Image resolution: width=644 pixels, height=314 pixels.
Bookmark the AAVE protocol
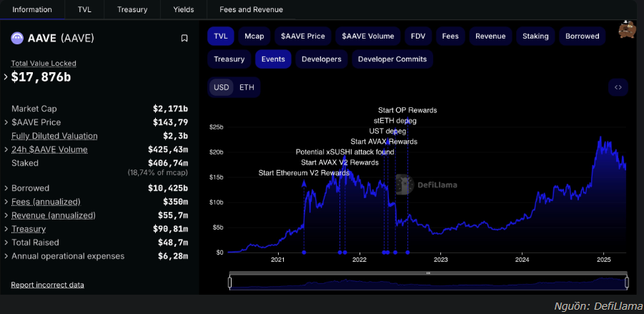point(184,38)
